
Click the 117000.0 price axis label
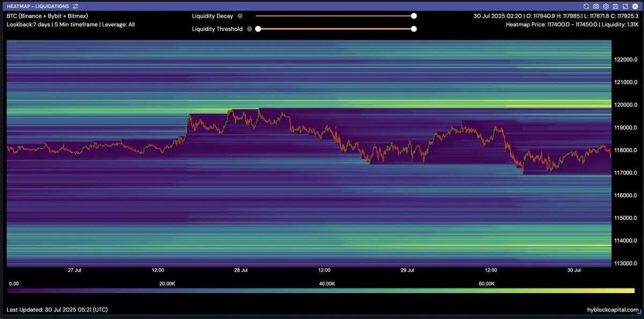point(626,173)
